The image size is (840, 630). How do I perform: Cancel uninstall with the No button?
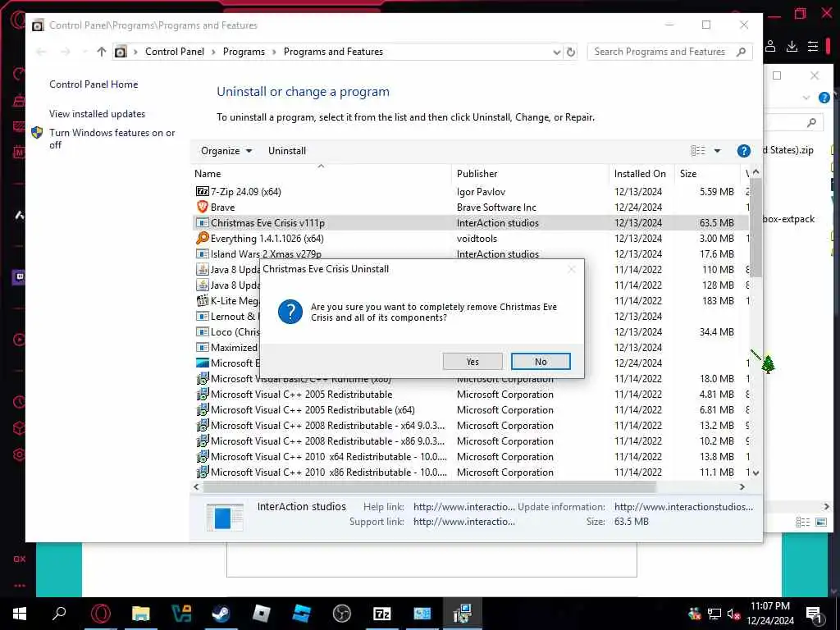click(x=541, y=362)
